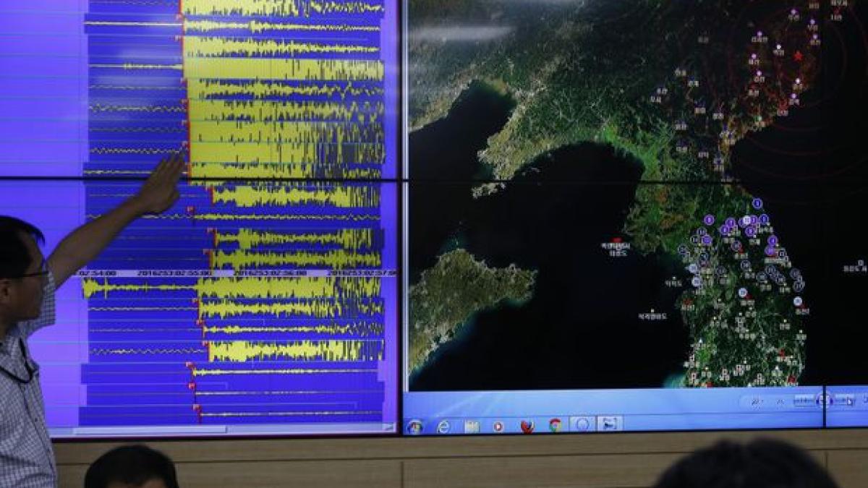868x488 pixels.
Task: Click the show desktop strip at taskbar end
Action: (866, 423)
